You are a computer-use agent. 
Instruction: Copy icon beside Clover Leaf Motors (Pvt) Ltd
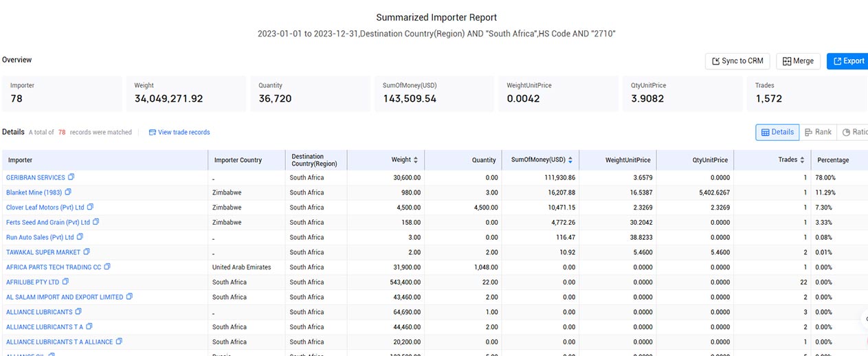point(90,207)
